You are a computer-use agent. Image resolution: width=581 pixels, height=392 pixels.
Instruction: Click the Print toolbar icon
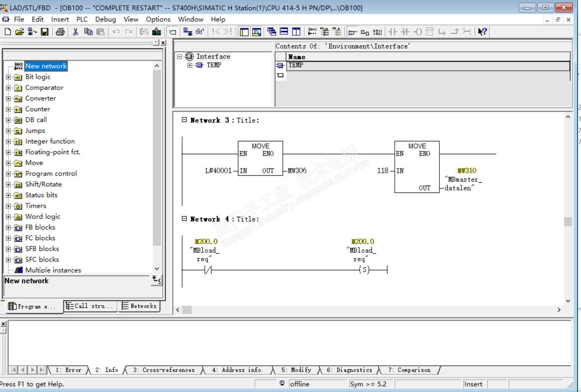(x=60, y=32)
